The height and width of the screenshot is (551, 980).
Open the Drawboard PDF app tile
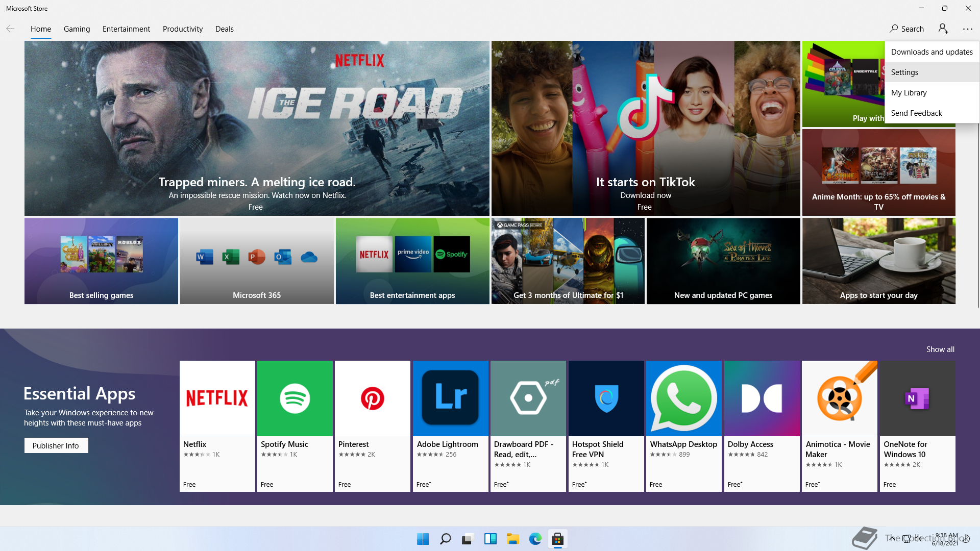pos(528,426)
